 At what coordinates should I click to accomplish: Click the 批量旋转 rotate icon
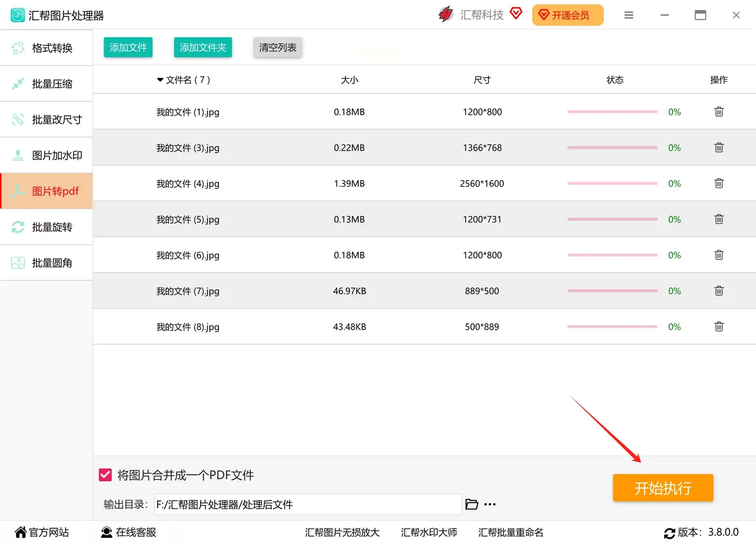[x=18, y=227]
